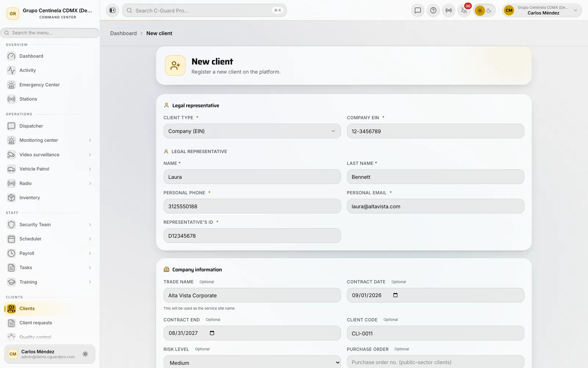Open notifications bell with 30 badge
Viewport: 588px width, 368px height.
pos(464,10)
